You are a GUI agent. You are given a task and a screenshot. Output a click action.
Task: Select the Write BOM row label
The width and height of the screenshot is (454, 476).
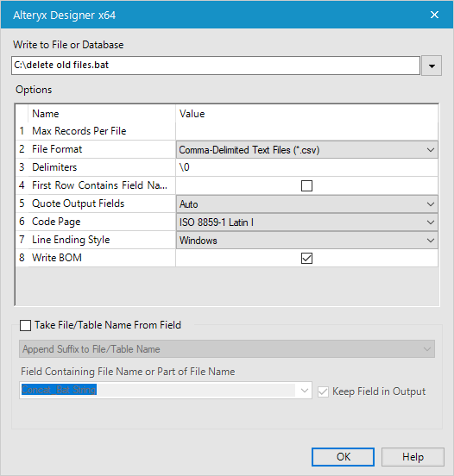(x=57, y=258)
